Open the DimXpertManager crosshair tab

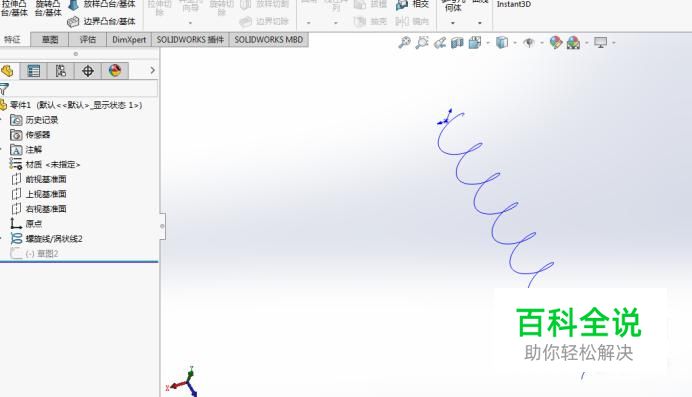tap(88, 71)
